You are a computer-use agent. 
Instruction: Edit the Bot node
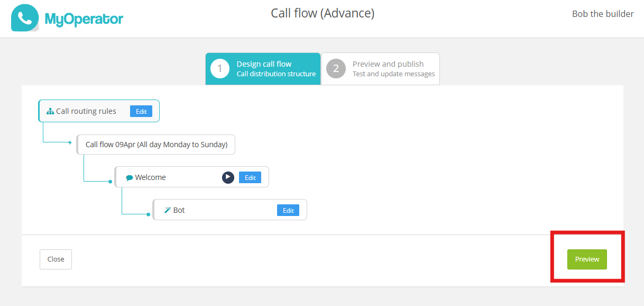288,210
